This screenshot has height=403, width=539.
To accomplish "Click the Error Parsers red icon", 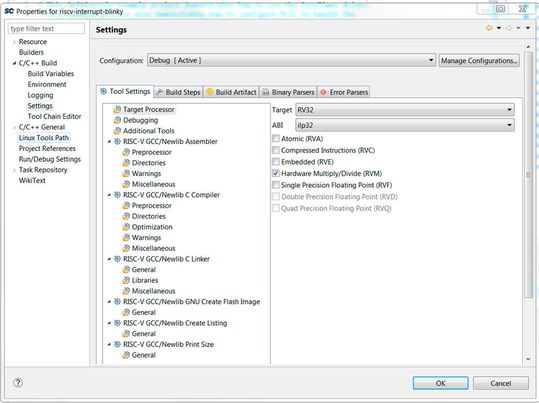I will click(x=323, y=92).
